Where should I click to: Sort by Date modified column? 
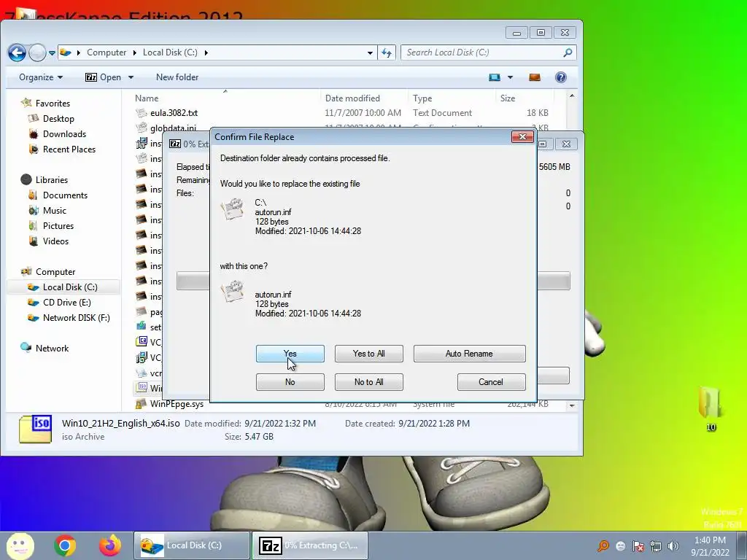click(352, 98)
